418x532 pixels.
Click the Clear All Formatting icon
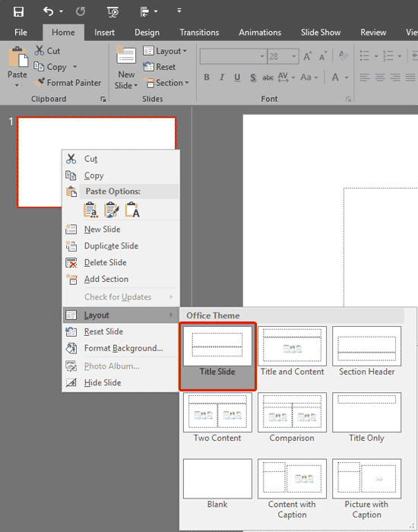(344, 56)
